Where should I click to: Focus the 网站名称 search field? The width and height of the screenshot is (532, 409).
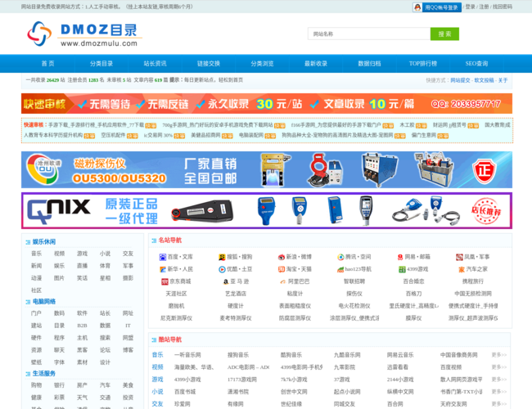click(369, 34)
